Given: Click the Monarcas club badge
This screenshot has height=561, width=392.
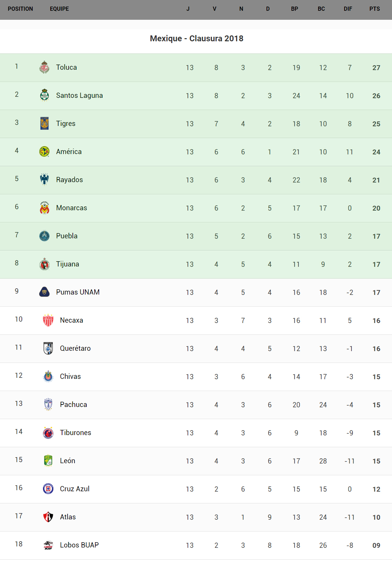Looking at the screenshot, I should click(x=44, y=207).
